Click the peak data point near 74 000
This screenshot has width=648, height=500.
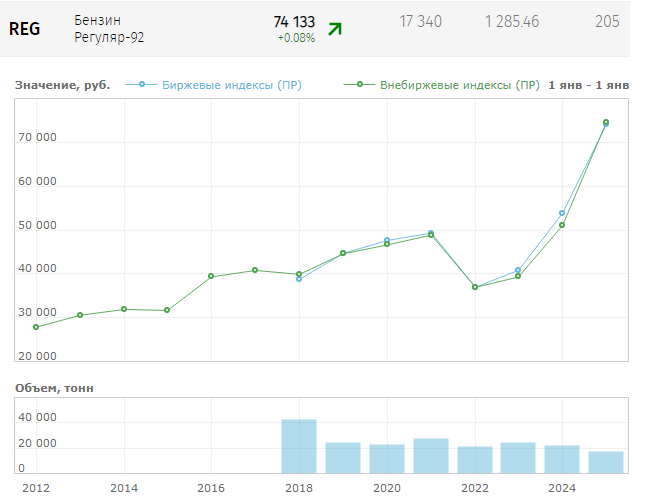(x=606, y=122)
